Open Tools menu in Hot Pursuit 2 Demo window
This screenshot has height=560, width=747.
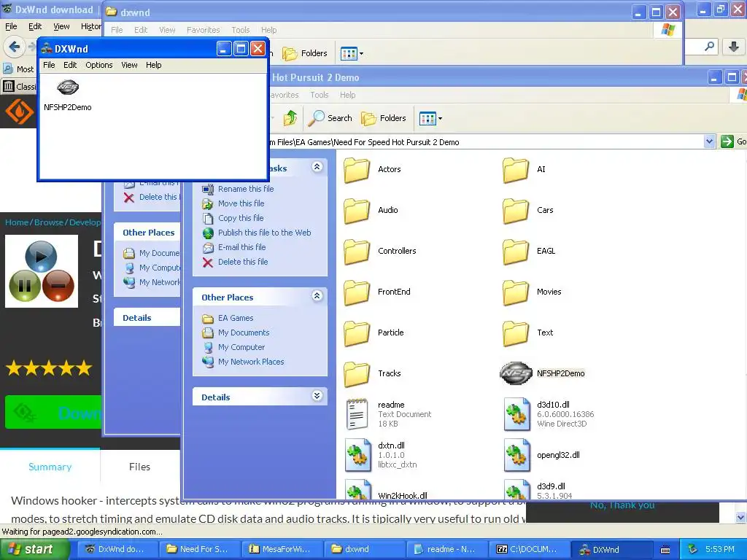click(x=320, y=95)
